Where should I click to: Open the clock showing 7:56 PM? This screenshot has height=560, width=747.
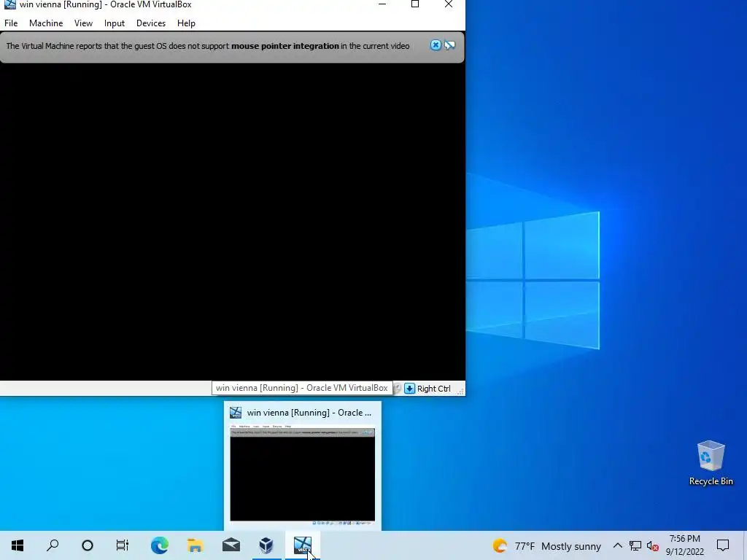pyautogui.click(x=684, y=545)
